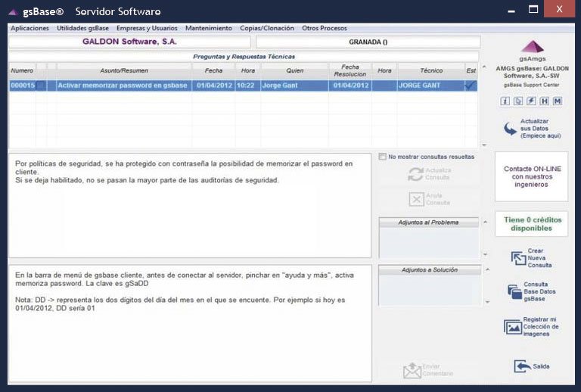Click the 'H' icon button
This screenshot has height=392, width=581.
coord(545,101)
